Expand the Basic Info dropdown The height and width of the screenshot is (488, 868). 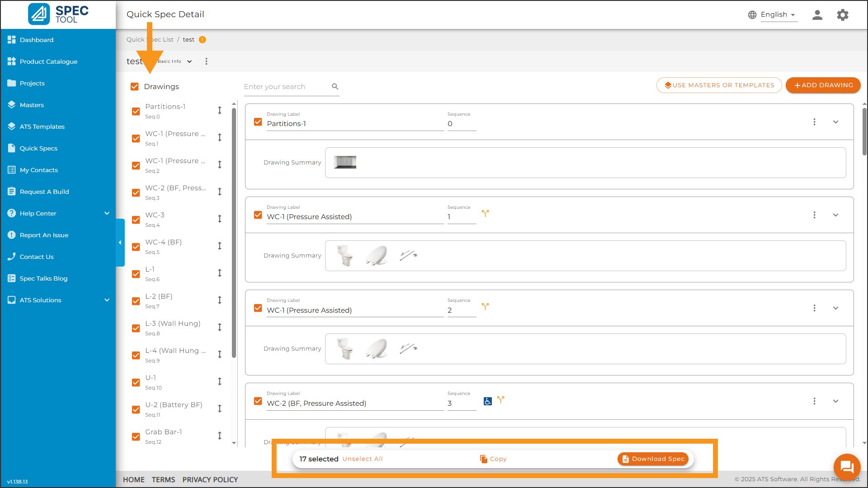189,61
